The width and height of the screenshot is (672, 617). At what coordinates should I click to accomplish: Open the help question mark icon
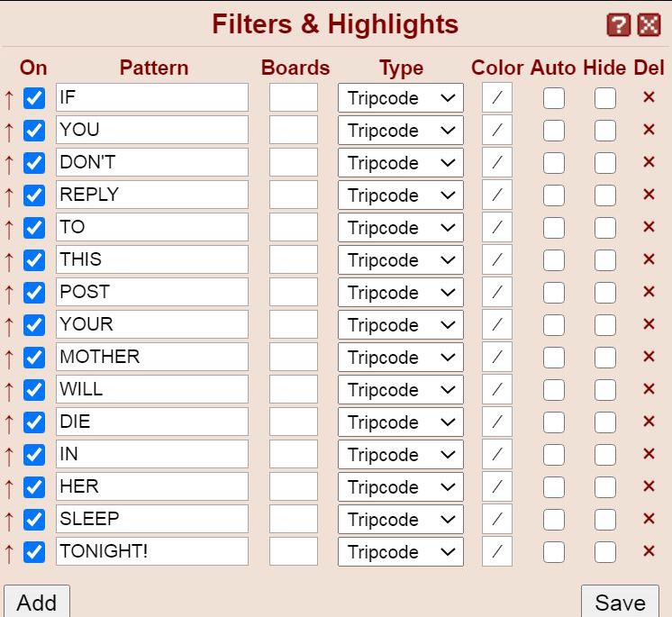point(619,25)
